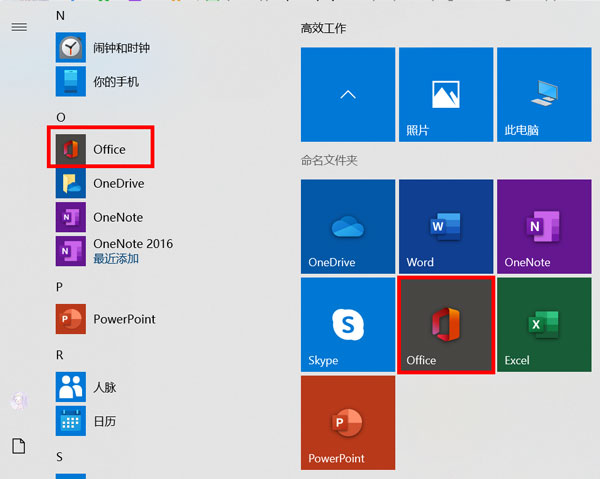Click the letter O section header

pos(61,117)
